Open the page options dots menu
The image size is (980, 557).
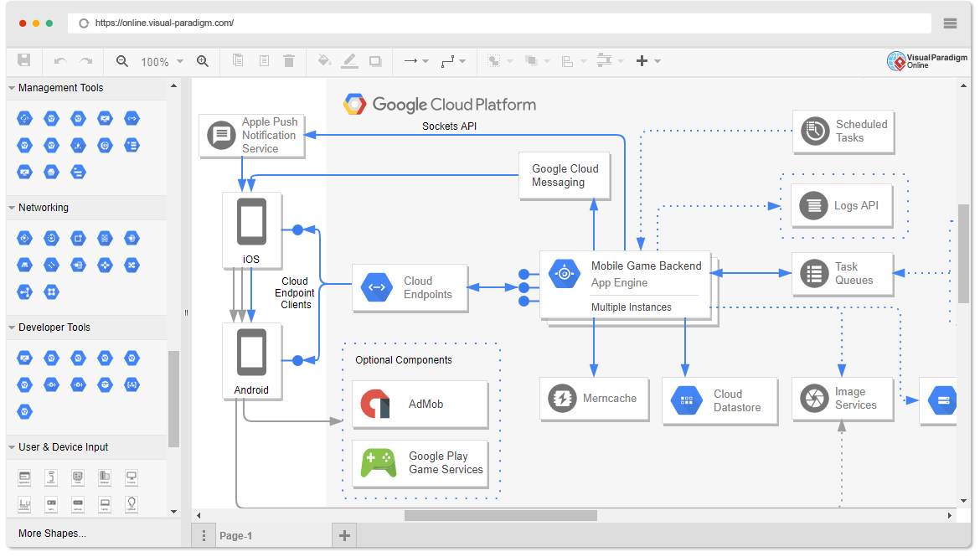(204, 536)
